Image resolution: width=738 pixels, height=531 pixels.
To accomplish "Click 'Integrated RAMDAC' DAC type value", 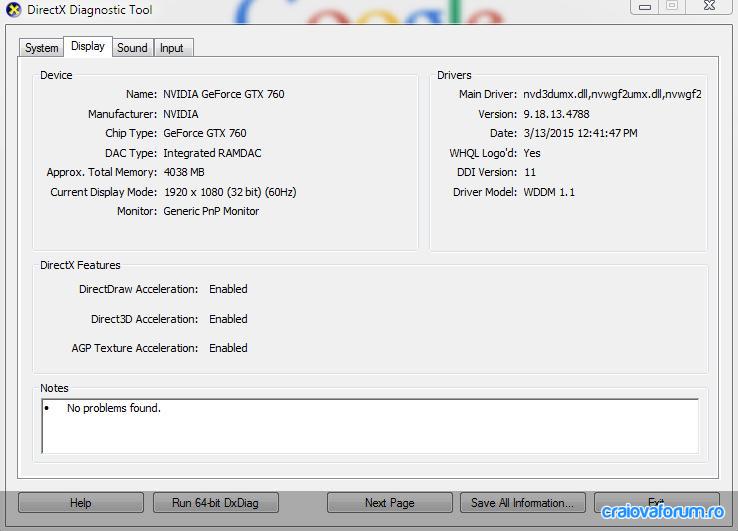I will pos(212,153).
